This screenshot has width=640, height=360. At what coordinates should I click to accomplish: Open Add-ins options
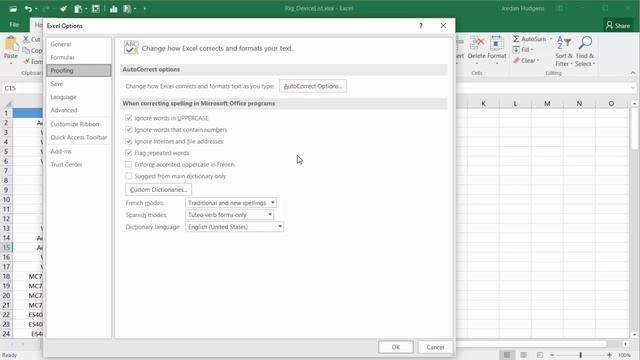[x=78, y=151]
